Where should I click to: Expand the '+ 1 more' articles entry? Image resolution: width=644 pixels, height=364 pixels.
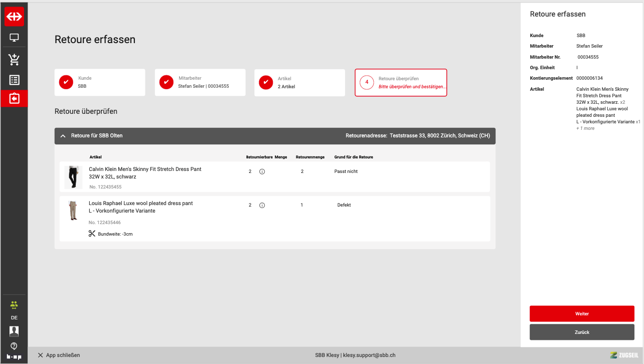[585, 128]
